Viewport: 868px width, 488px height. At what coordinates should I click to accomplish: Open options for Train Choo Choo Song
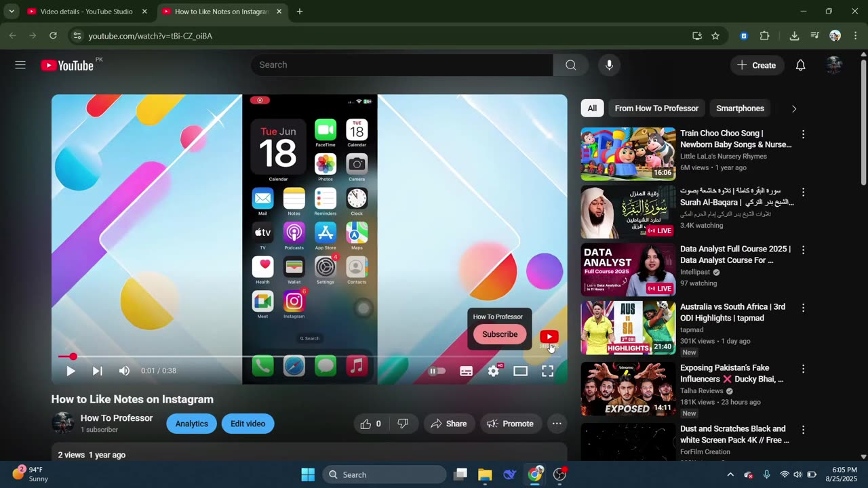tap(803, 134)
